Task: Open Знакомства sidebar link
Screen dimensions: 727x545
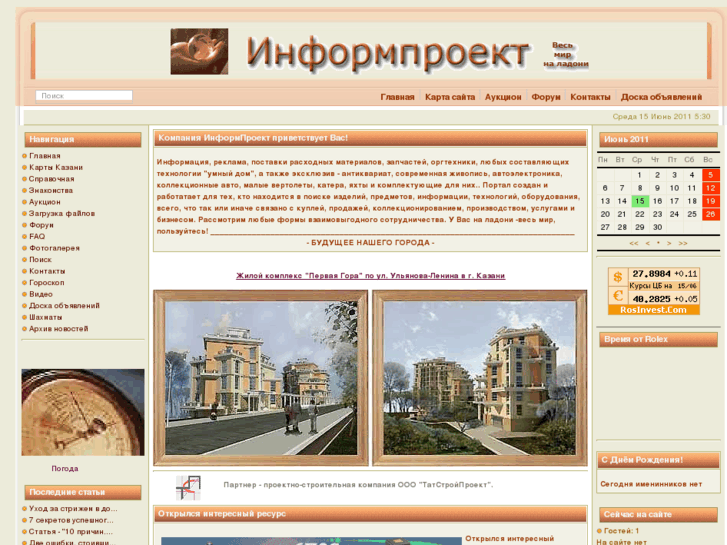Action: [x=51, y=191]
